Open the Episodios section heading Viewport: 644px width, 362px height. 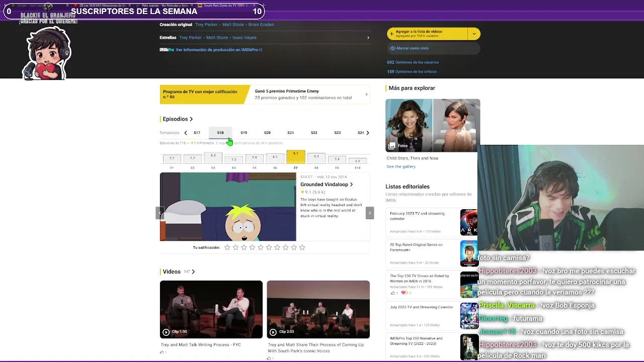point(178,119)
